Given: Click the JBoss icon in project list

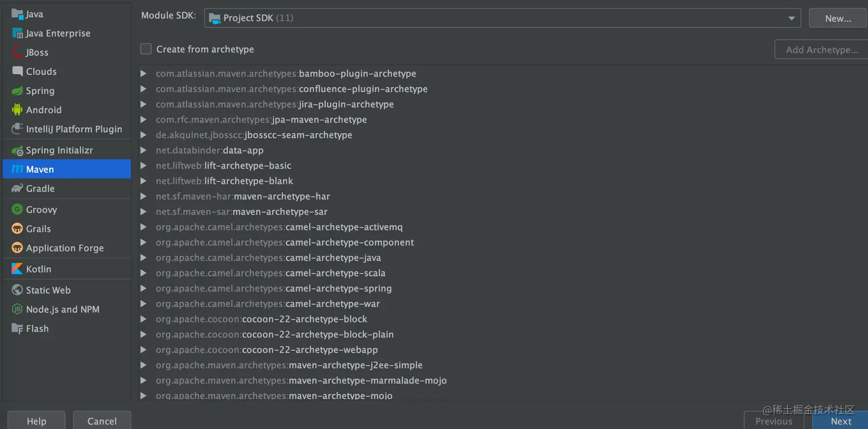Looking at the screenshot, I should click(x=17, y=52).
